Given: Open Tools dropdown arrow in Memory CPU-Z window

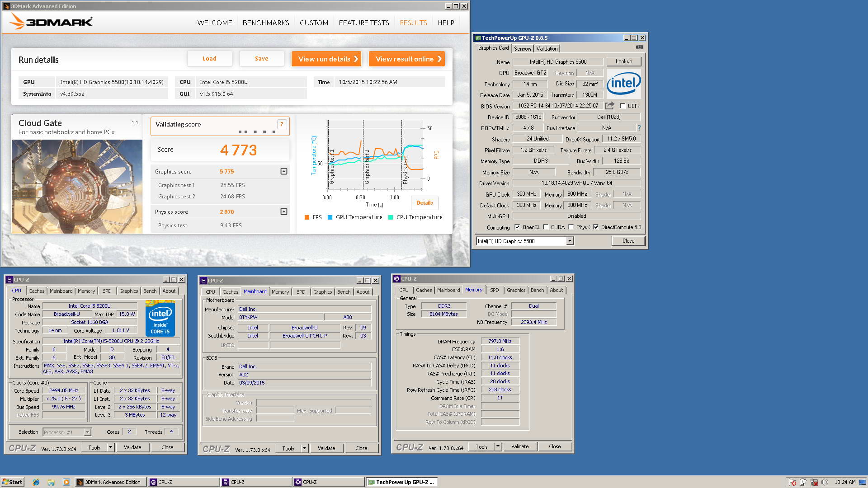Looking at the screenshot, I should (x=497, y=446).
